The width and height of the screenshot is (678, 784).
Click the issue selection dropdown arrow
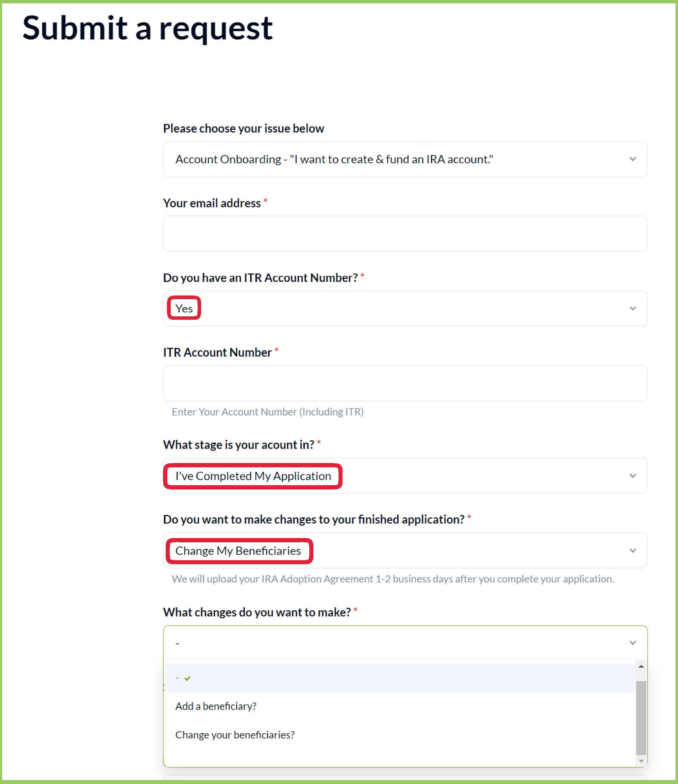(x=633, y=159)
